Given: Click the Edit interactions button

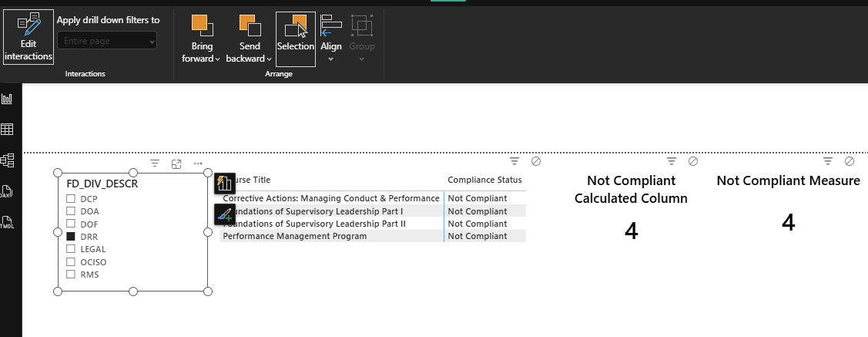Looking at the screenshot, I should coord(28,37).
